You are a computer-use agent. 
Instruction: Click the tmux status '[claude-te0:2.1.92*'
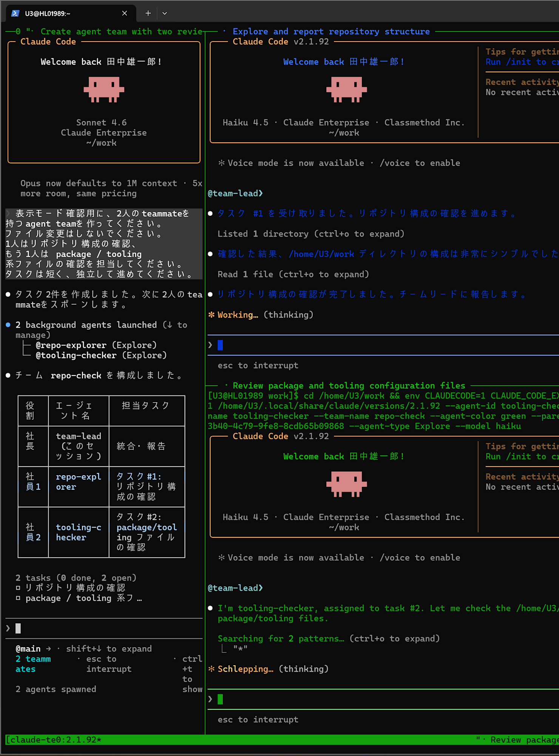click(x=54, y=740)
